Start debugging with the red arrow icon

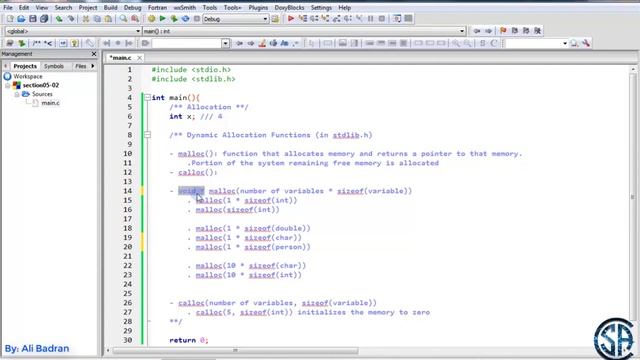[x=291, y=19]
